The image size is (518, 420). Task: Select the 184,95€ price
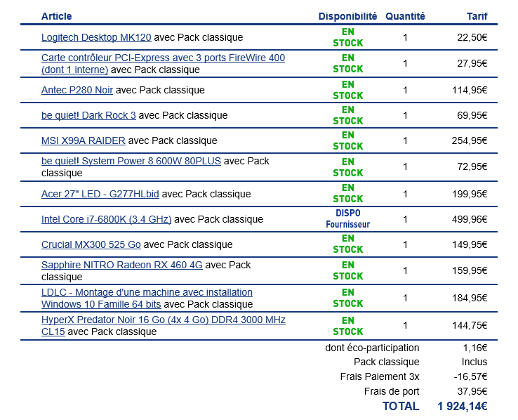(x=470, y=298)
